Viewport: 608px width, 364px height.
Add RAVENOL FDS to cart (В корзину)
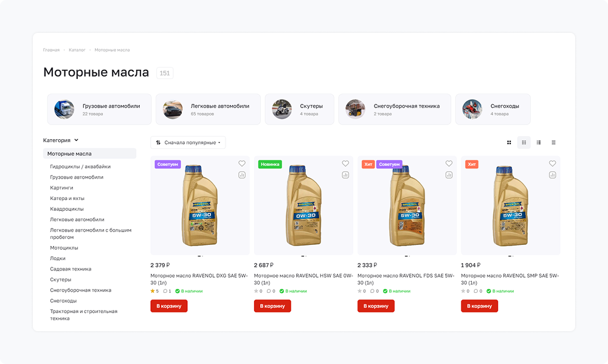376,306
